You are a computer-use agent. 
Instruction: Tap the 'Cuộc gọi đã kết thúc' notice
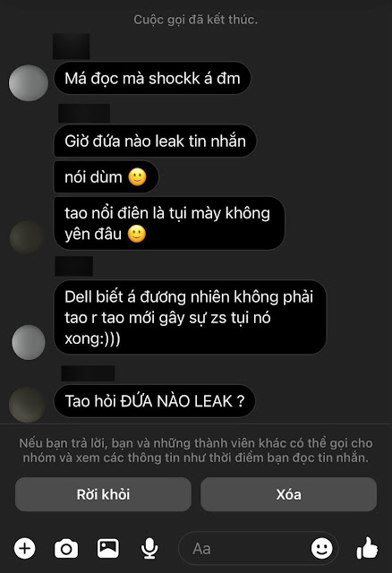[195, 20]
